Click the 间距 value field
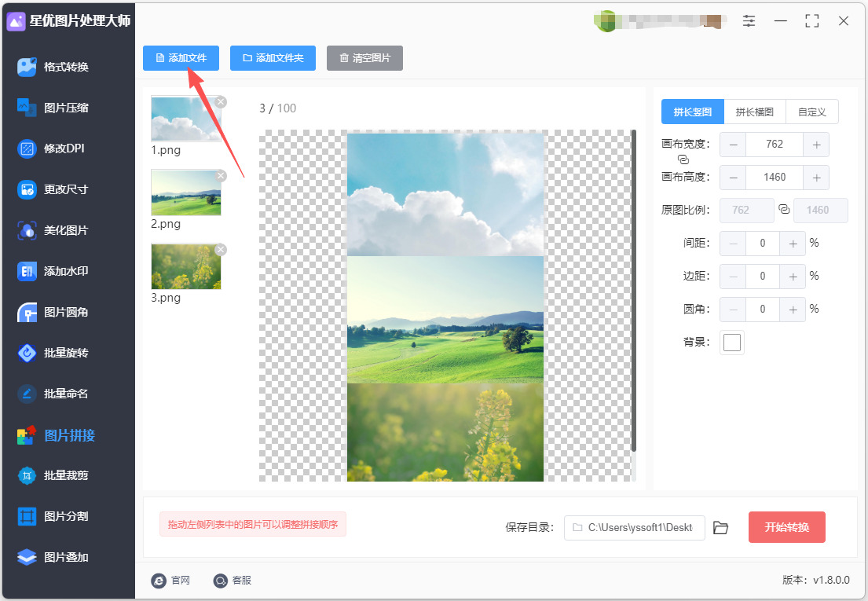The image size is (868, 601). [763, 244]
